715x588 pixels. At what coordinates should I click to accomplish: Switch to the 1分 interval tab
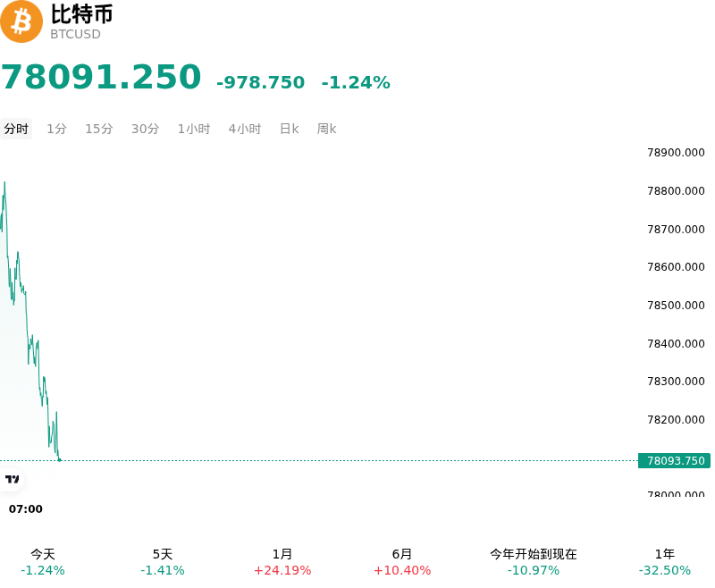[56, 129]
